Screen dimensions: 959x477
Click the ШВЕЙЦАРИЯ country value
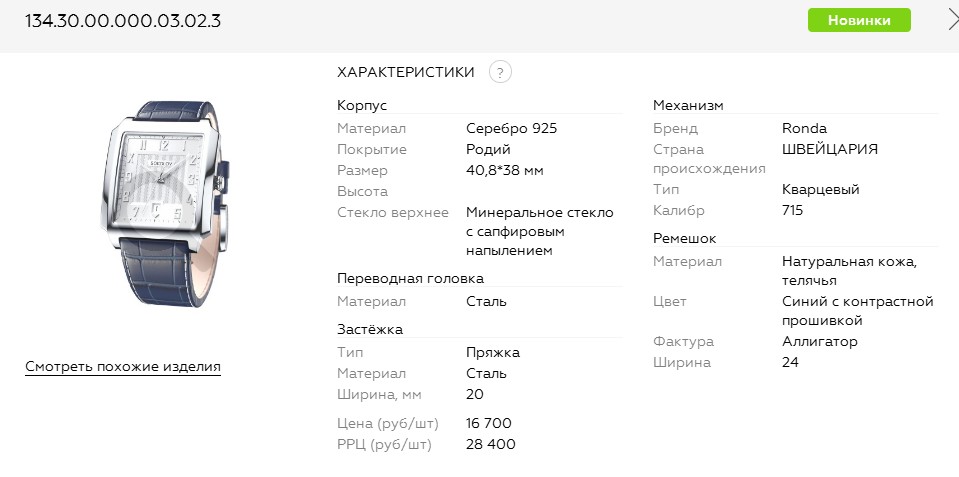click(830, 149)
